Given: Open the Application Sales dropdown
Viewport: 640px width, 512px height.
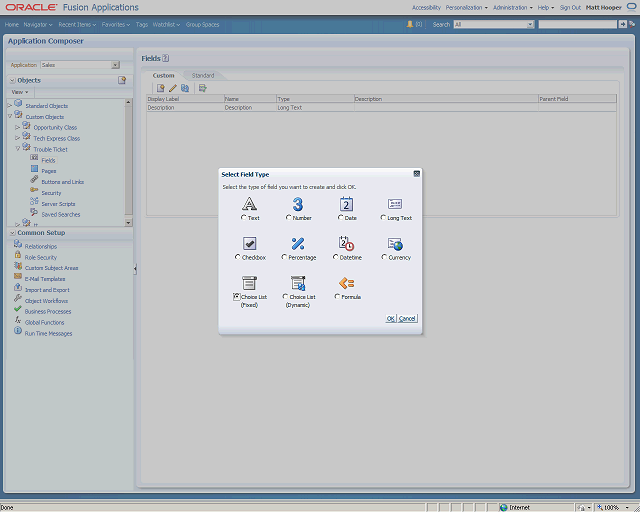Looking at the screenshot, I should [116, 65].
